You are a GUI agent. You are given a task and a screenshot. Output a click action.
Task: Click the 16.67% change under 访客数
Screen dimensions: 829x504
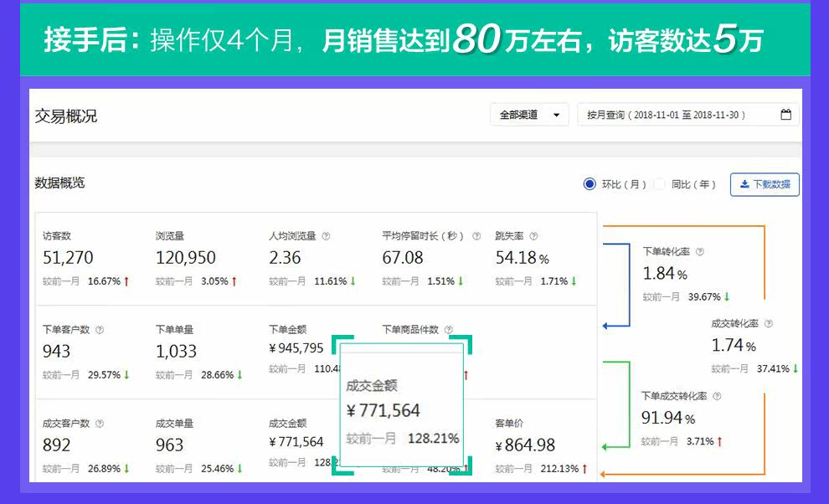(x=104, y=281)
